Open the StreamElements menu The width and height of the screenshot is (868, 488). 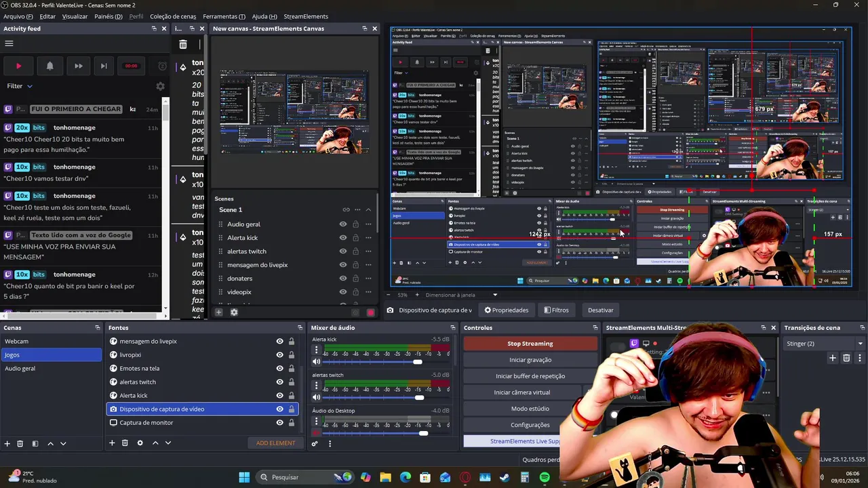306,16
